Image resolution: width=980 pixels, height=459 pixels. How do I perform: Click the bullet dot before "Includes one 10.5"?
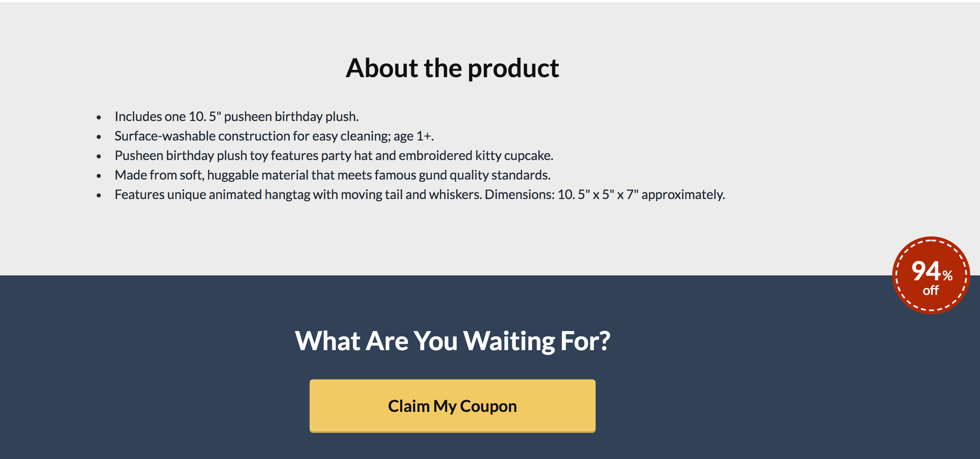pos(99,118)
